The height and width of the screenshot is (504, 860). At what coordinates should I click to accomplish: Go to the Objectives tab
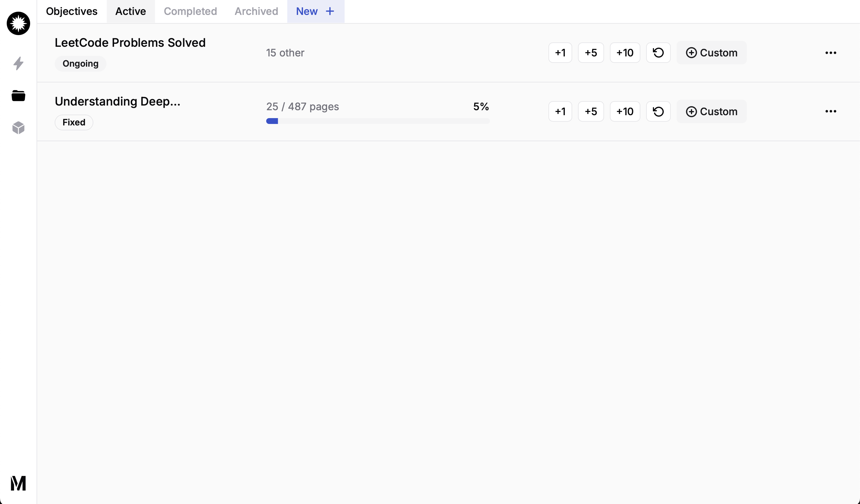coord(72,11)
